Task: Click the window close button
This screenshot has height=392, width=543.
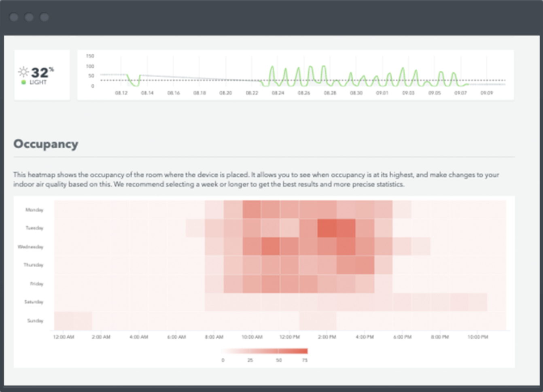Action: (x=14, y=17)
